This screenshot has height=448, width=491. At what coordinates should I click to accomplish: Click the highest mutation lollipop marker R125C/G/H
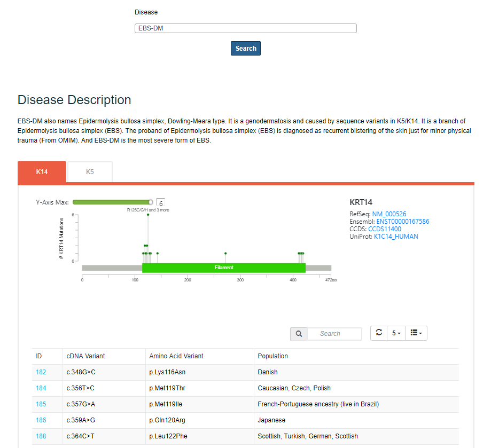148,215
